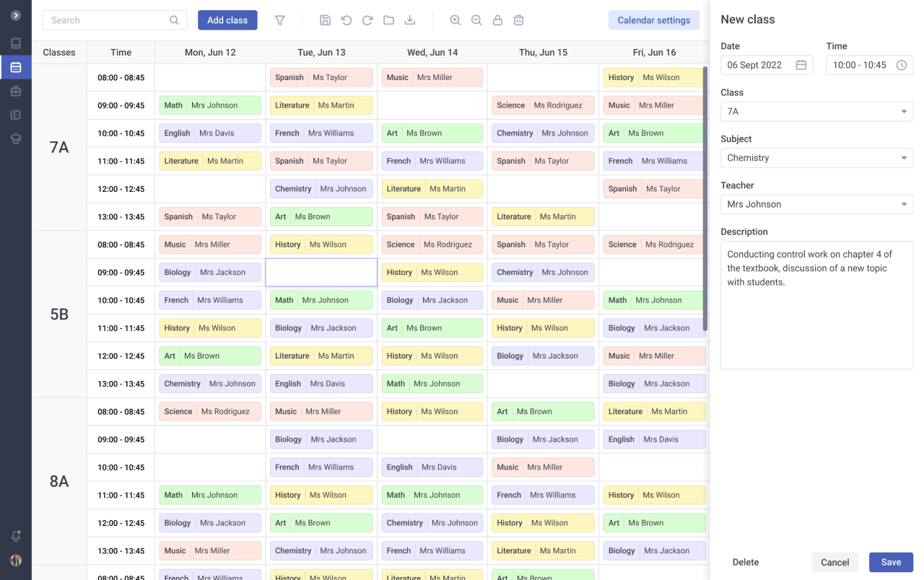Zoom in on the calendar using the magnifier icon
Viewport: 924px width, 580px height.
click(455, 19)
